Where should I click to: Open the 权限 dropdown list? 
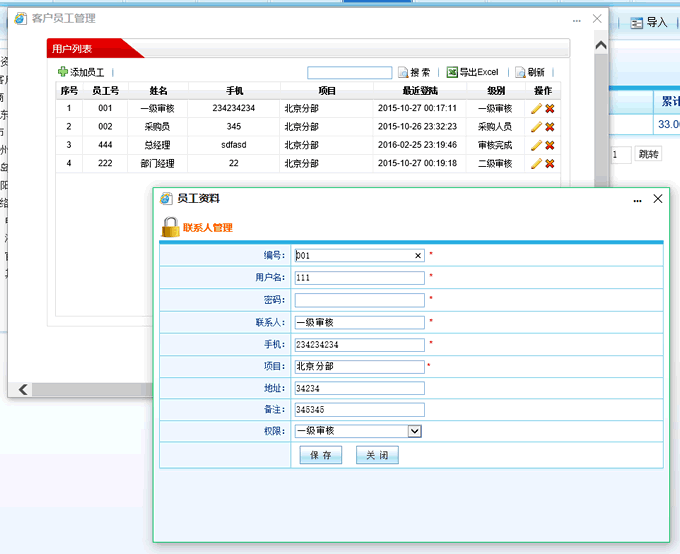click(x=415, y=431)
